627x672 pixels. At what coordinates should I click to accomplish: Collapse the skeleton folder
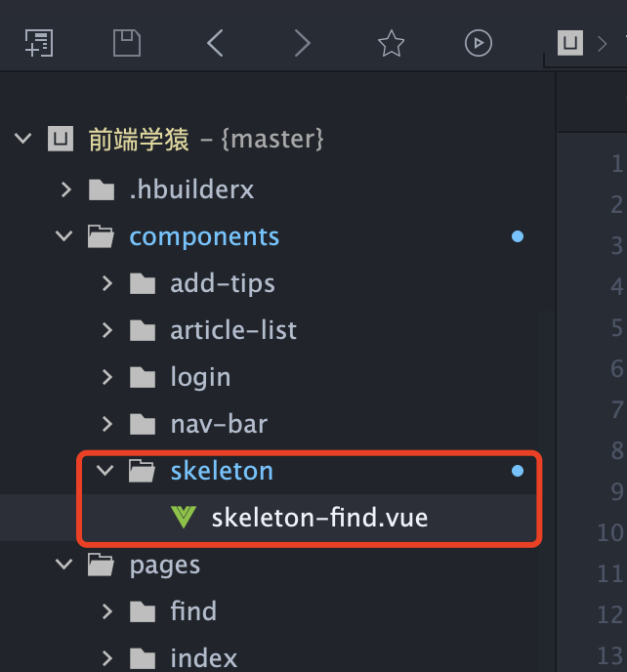[x=106, y=471]
